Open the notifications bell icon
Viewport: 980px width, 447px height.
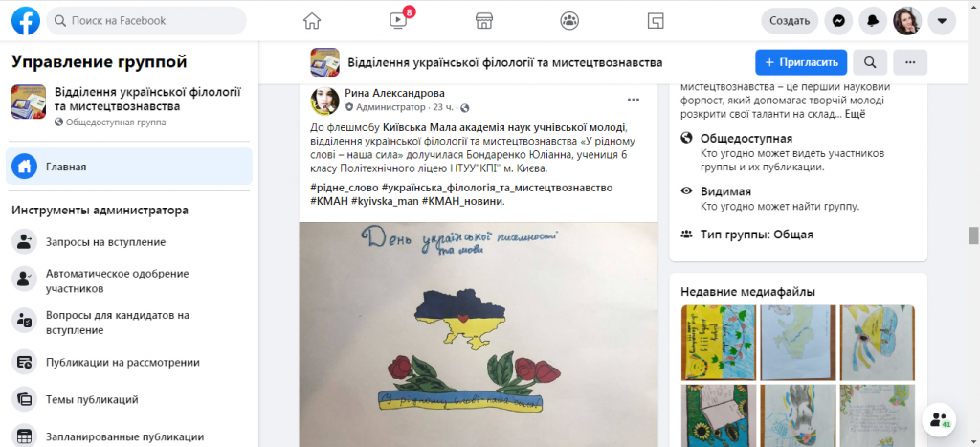873,21
